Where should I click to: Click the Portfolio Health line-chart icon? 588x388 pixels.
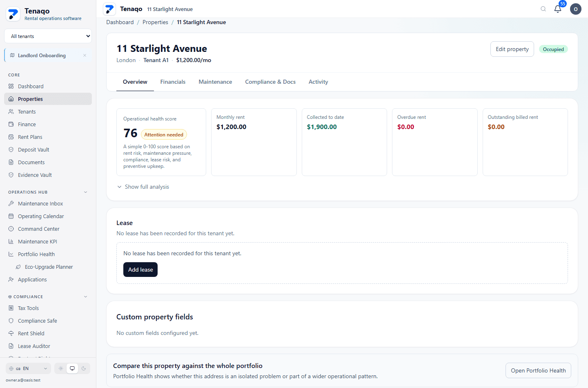click(11, 254)
